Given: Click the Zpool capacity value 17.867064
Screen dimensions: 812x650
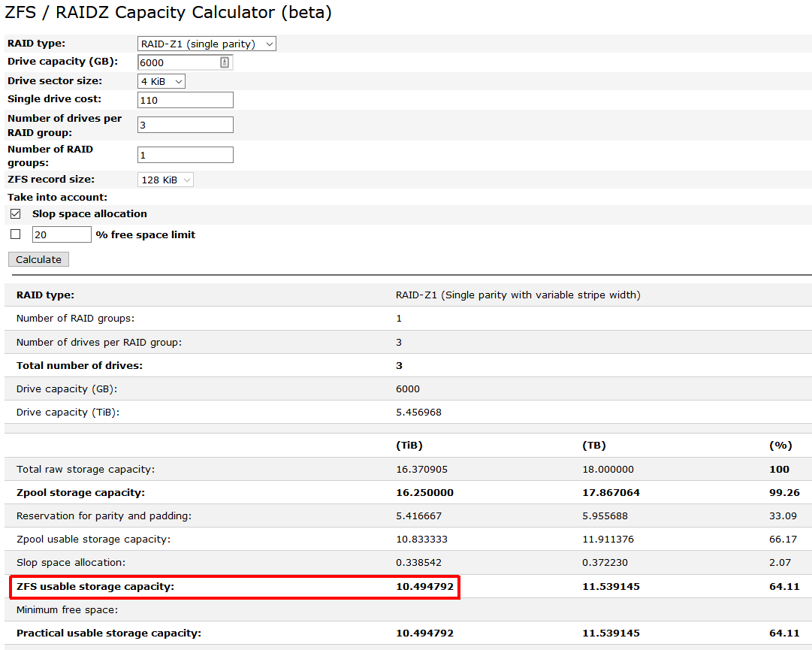Looking at the screenshot, I should click(611, 492).
